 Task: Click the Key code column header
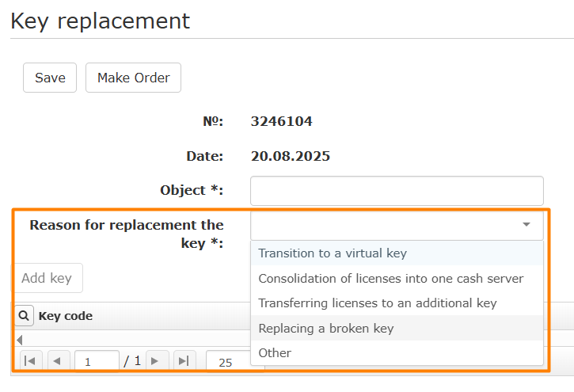tap(66, 316)
